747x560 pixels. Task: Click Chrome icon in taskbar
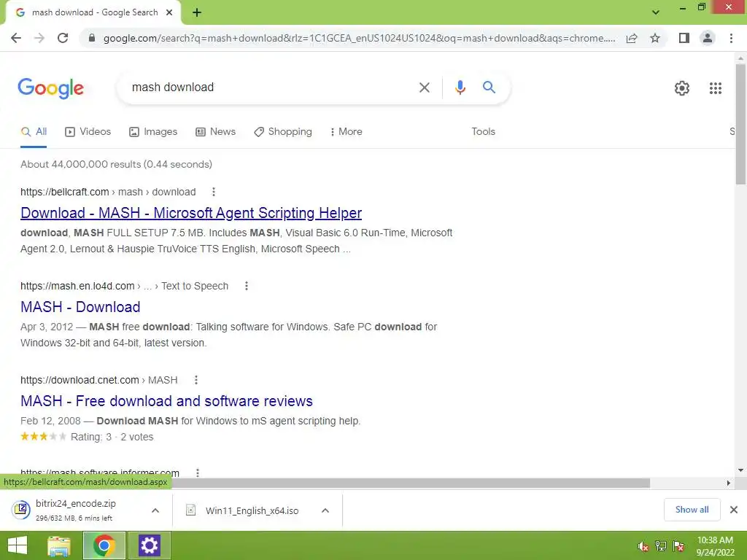104,545
